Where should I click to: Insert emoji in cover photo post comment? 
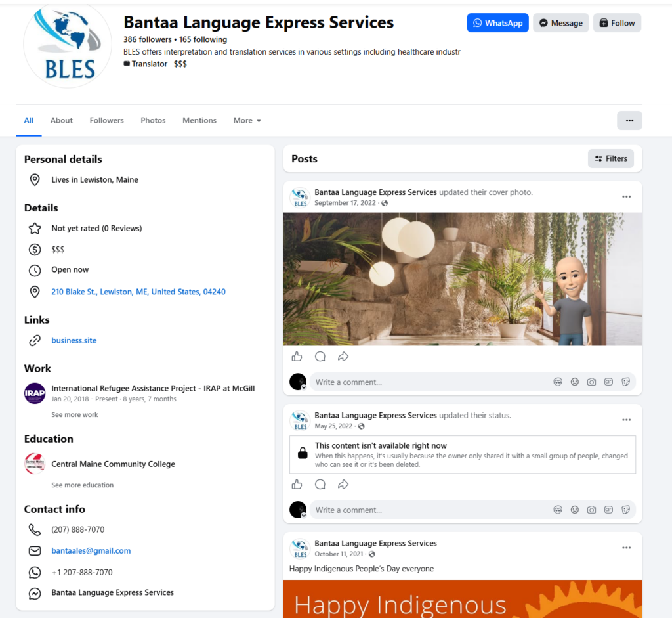click(575, 382)
